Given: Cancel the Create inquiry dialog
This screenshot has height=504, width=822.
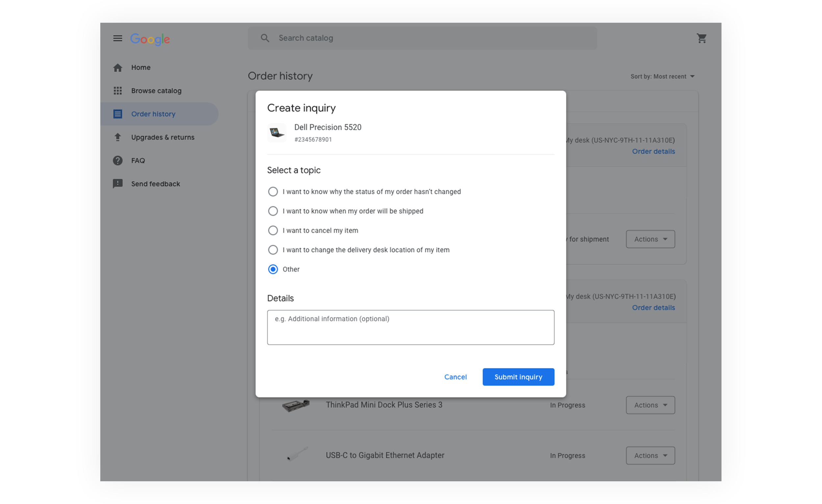Looking at the screenshot, I should (455, 377).
